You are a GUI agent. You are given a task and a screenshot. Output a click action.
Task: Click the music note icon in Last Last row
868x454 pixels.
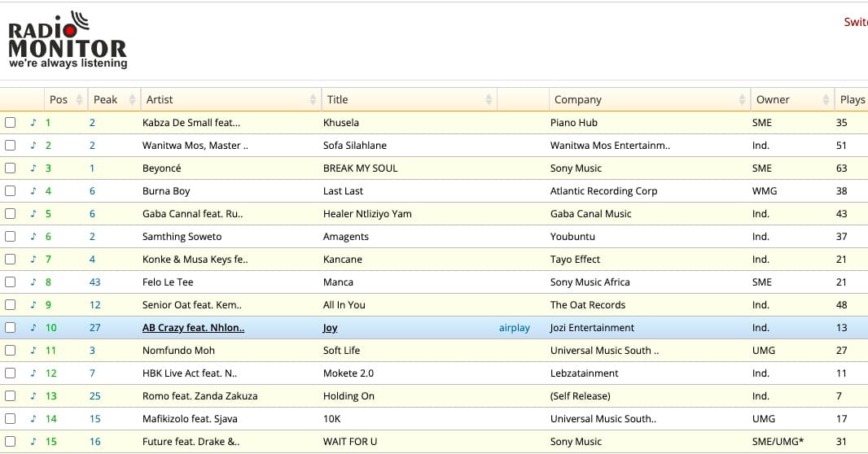[x=33, y=190]
